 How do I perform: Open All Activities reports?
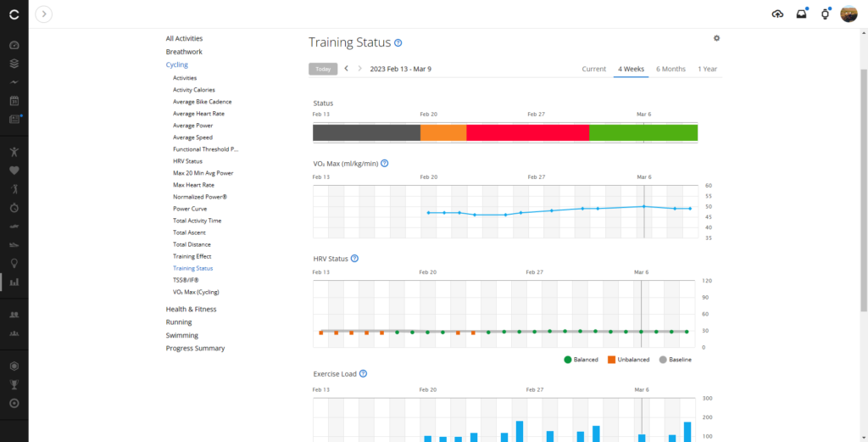pos(184,39)
